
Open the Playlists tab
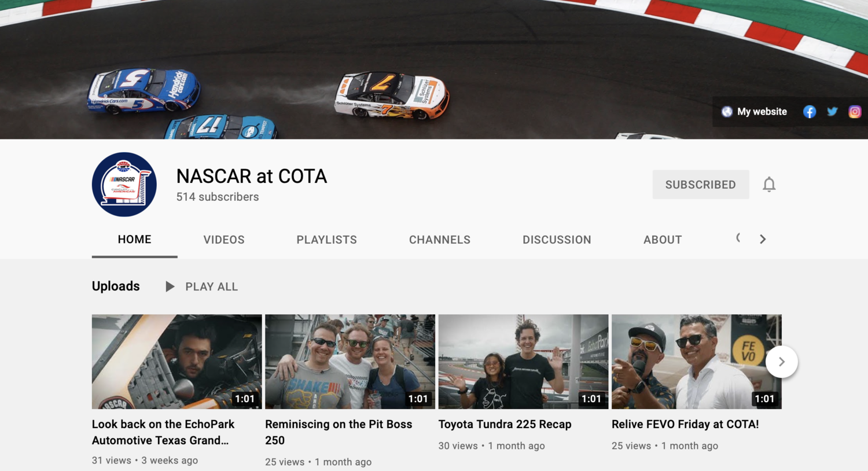tap(326, 240)
